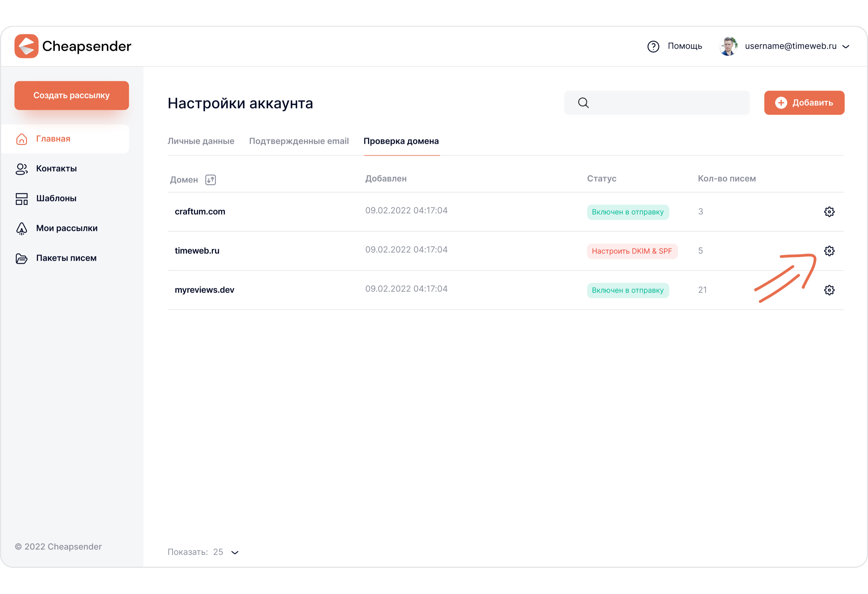The height and width of the screenshot is (594, 868).
Task: Expand the Показать: 25 rows dropdown
Action: point(235,553)
